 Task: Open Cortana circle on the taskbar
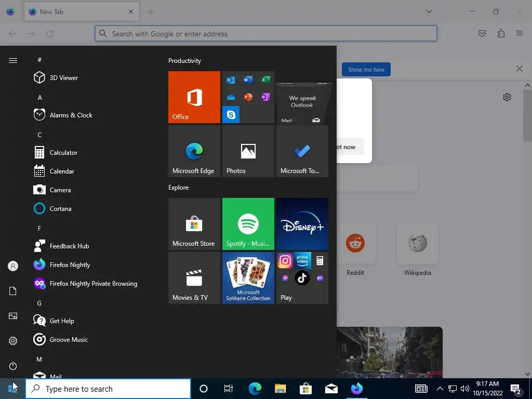click(204, 389)
